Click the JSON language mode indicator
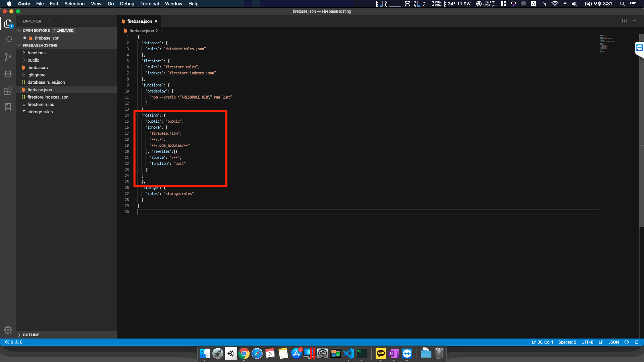The height and width of the screenshot is (362, 644). (613, 342)
